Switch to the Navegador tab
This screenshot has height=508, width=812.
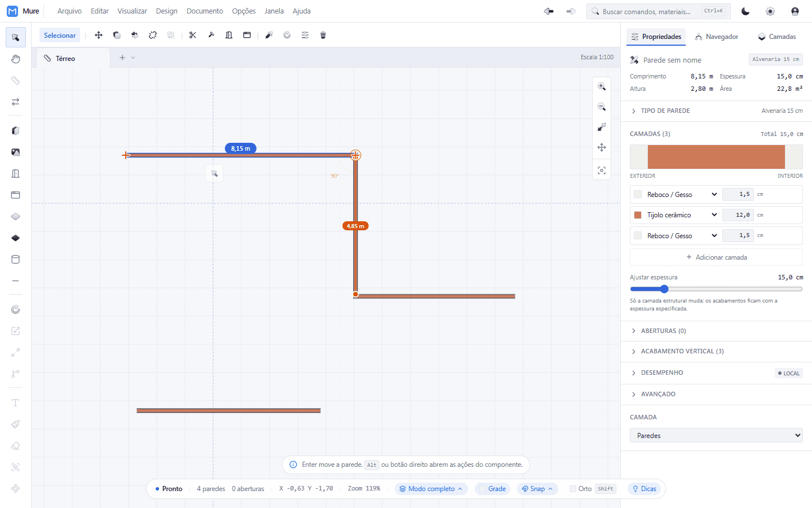click(x=717, y=37)
